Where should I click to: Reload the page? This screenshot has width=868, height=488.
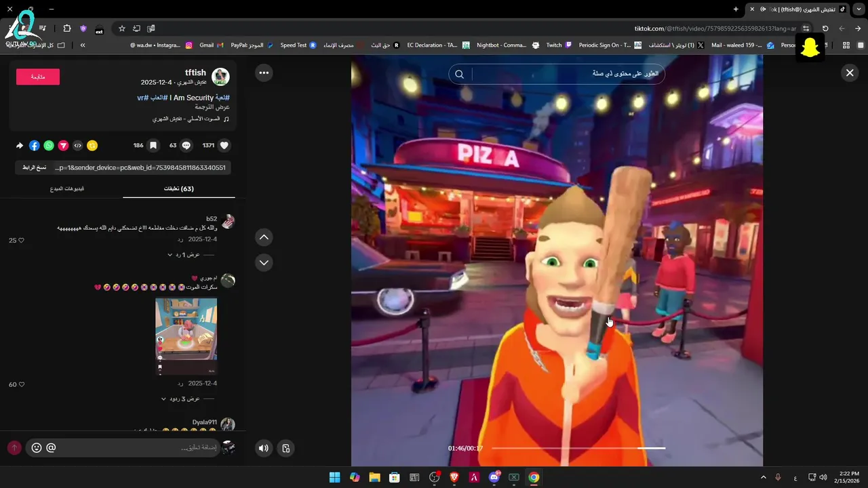click(x=825, y=28)
